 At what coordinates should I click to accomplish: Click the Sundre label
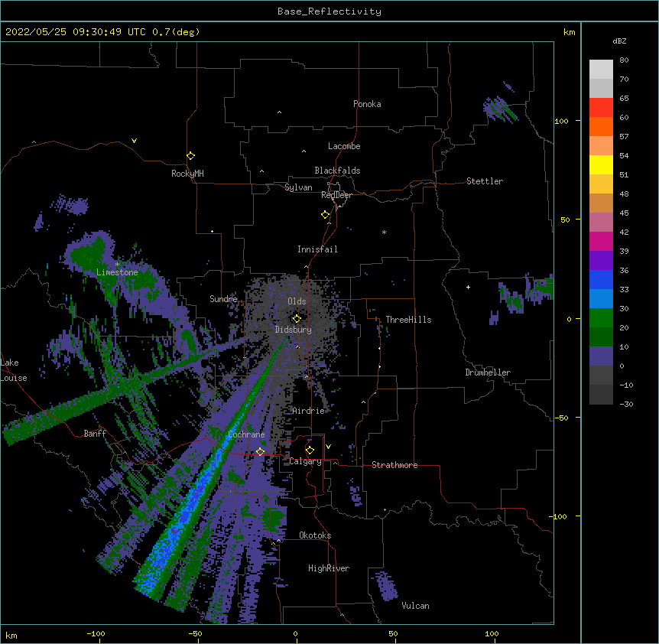tap(223, 299)
